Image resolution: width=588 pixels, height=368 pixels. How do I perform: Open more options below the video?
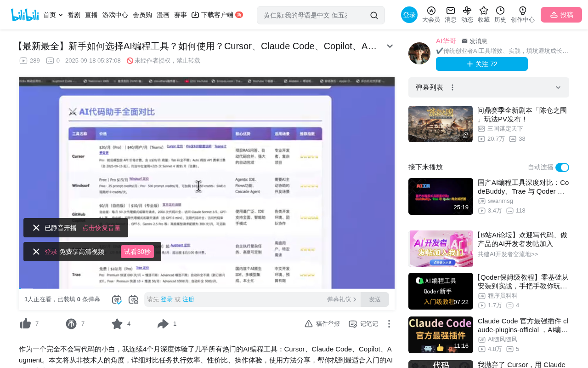(389, 324)
